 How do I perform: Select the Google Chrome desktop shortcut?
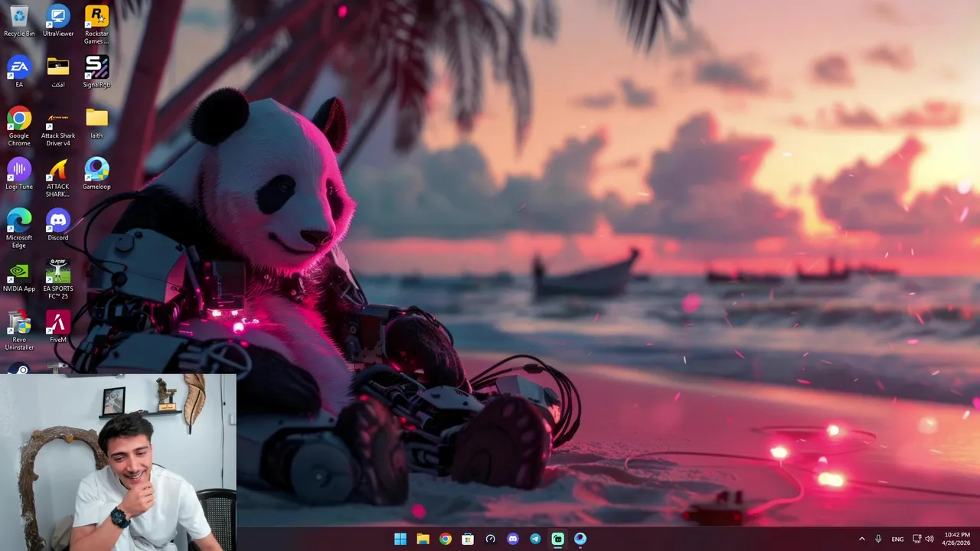(19, 126)
